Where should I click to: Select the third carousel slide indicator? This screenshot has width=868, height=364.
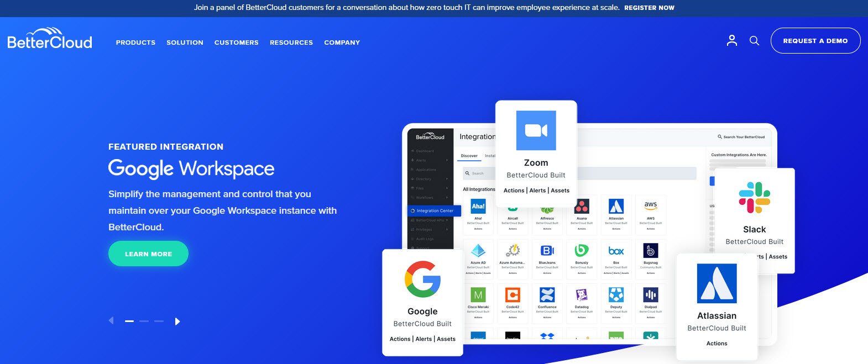[x=159, y=321]
